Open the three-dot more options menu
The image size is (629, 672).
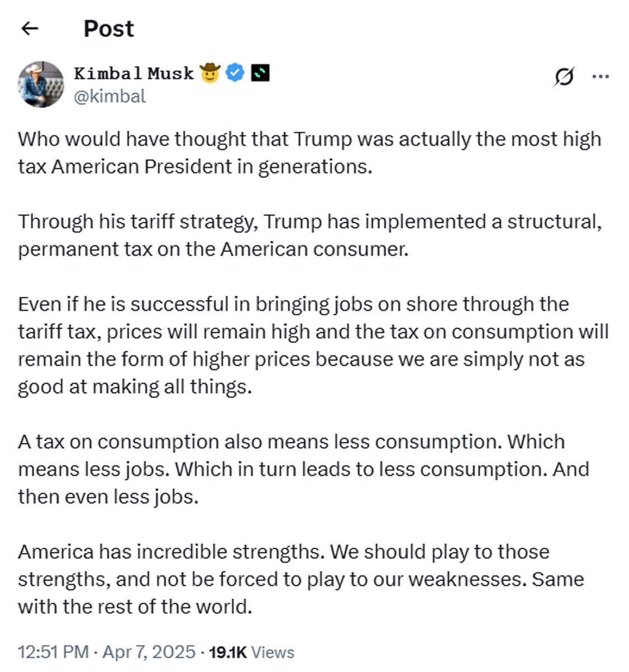600,77
